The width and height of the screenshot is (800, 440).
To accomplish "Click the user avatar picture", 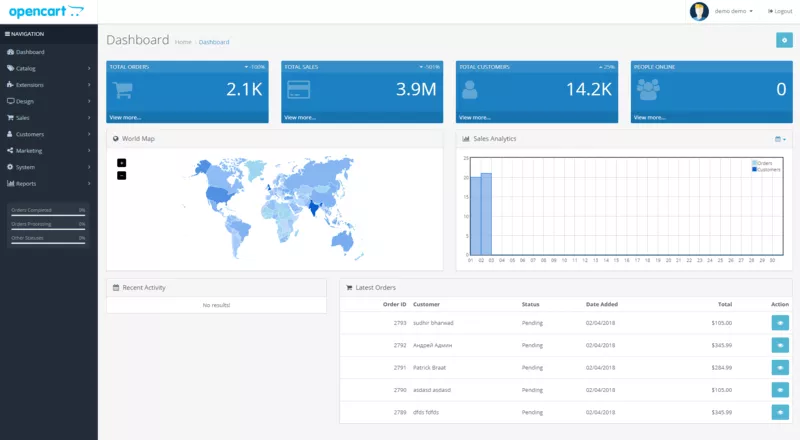I will coord(699,11).
